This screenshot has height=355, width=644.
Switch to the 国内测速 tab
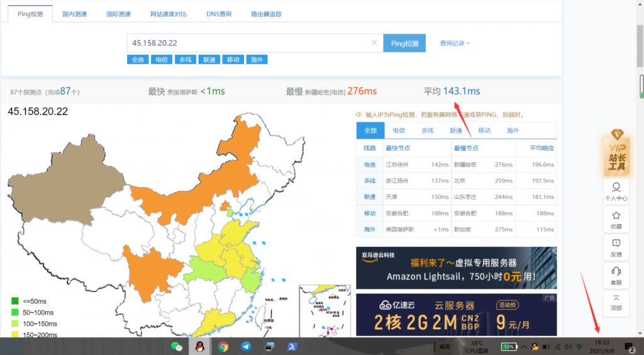[x=75, y=14]
